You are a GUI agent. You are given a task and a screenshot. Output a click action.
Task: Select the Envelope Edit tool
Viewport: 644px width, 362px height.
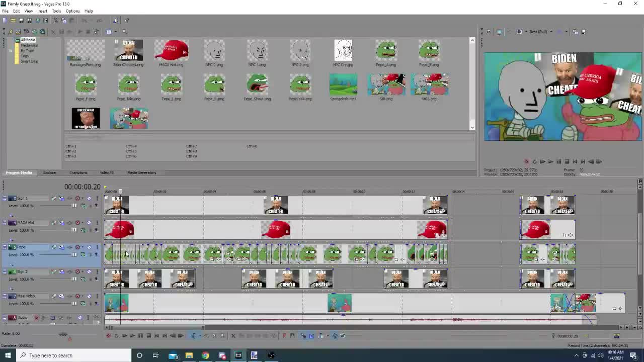[x=207, y=336]
